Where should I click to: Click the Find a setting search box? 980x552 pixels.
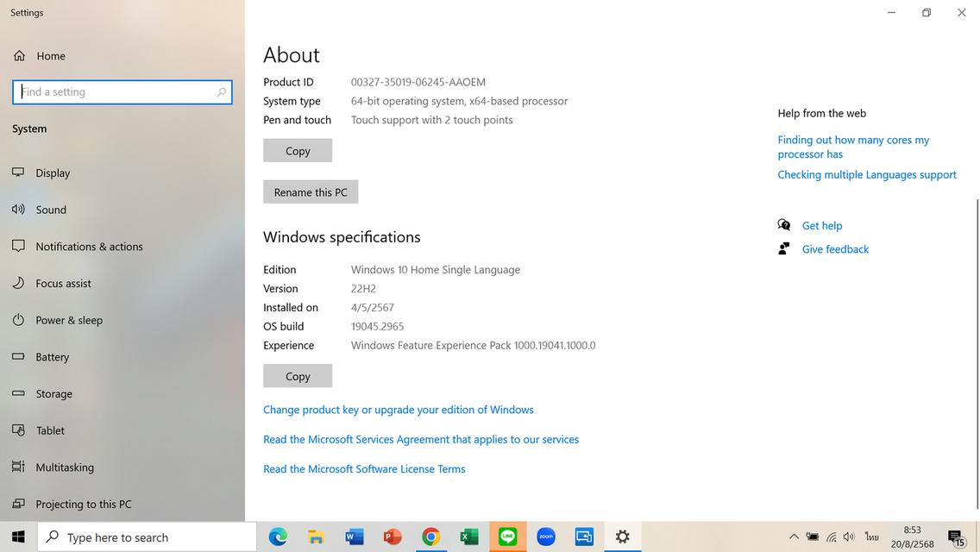point(122,92)
